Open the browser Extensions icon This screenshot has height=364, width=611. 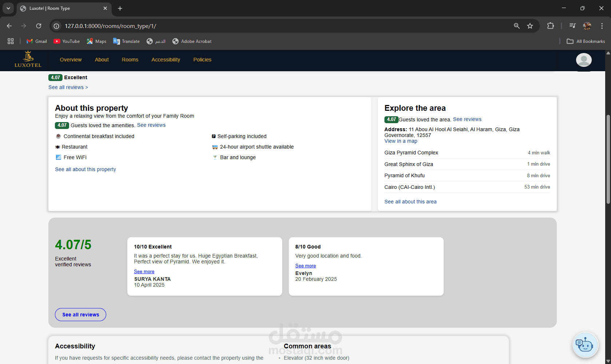550,26
